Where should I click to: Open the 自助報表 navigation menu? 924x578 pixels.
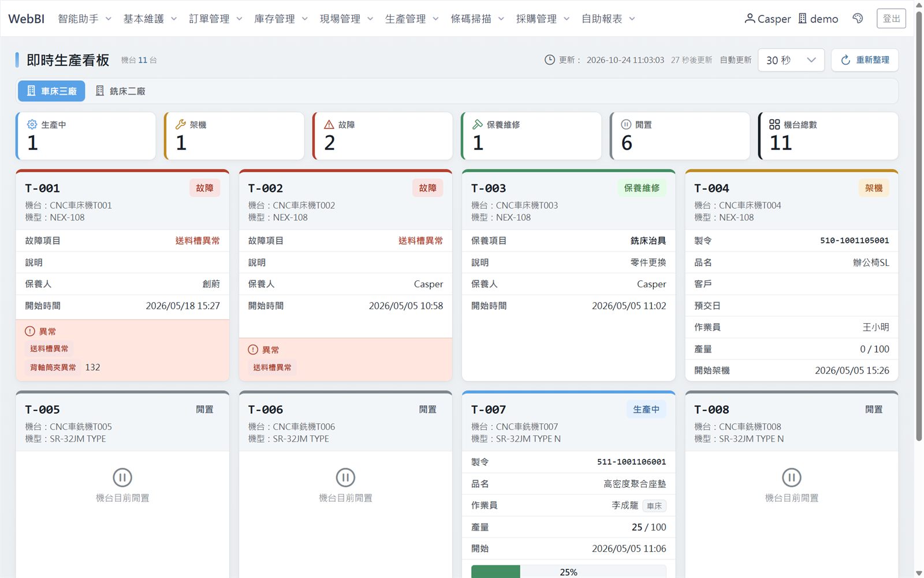click(609, 18)
